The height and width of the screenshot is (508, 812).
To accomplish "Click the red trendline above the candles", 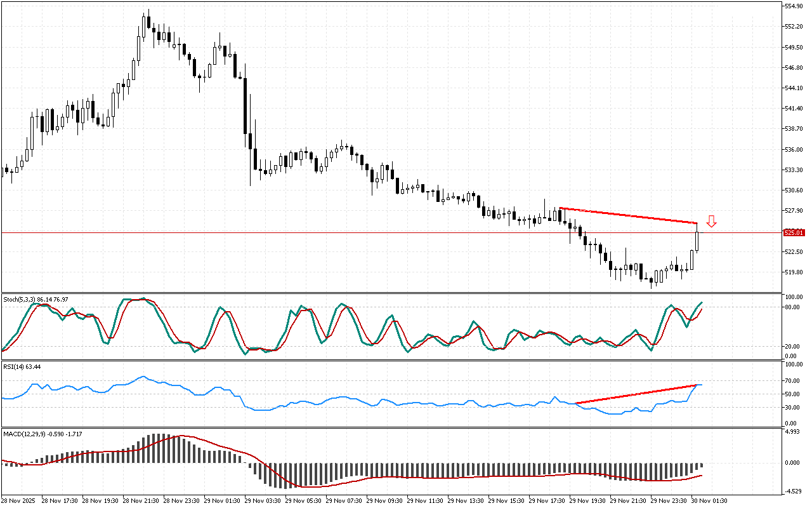I will [x=628, y=215].
